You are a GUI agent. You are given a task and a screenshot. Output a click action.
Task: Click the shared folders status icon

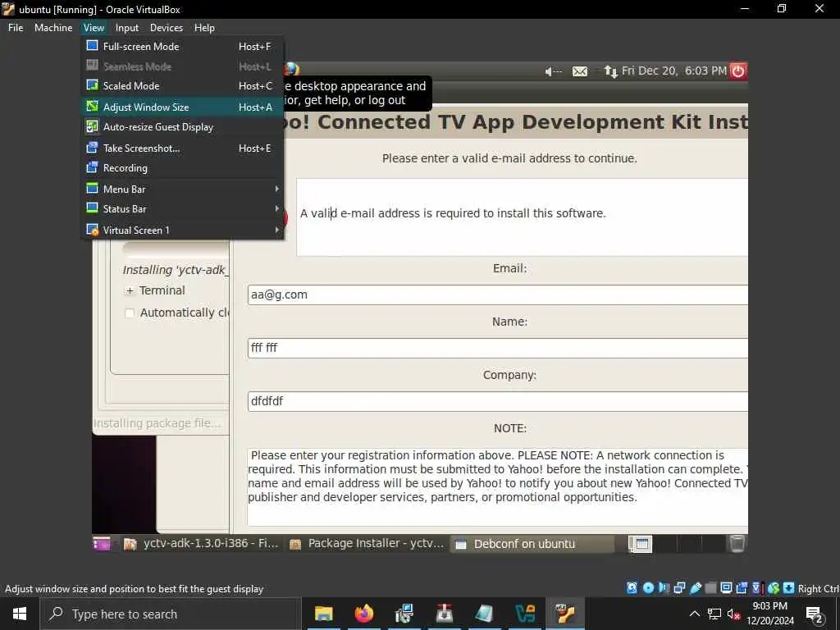(x=711, y=588)
